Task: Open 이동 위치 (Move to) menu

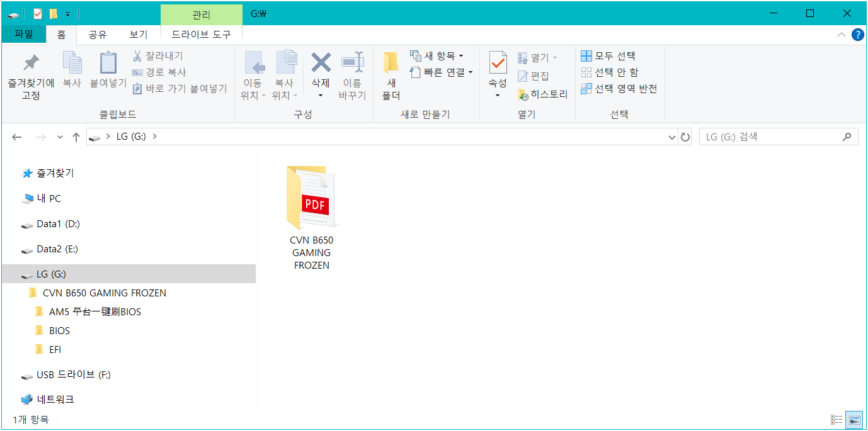Action: 253,76
